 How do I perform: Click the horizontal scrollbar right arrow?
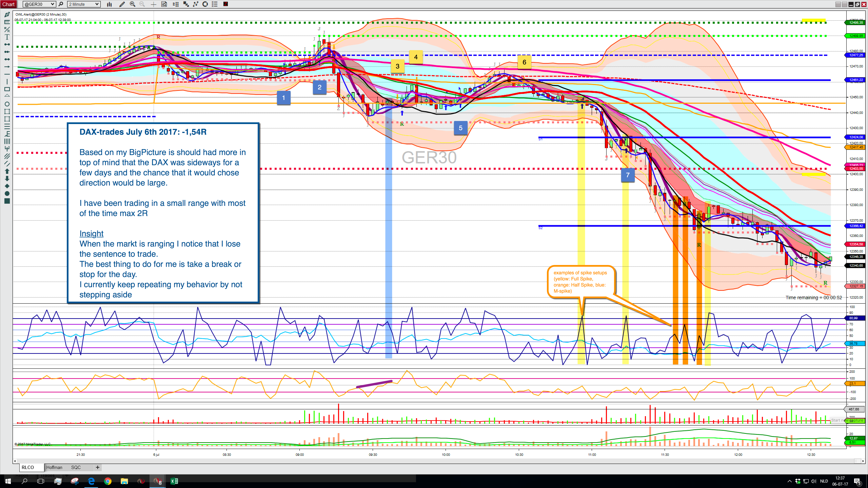point(863,461)
